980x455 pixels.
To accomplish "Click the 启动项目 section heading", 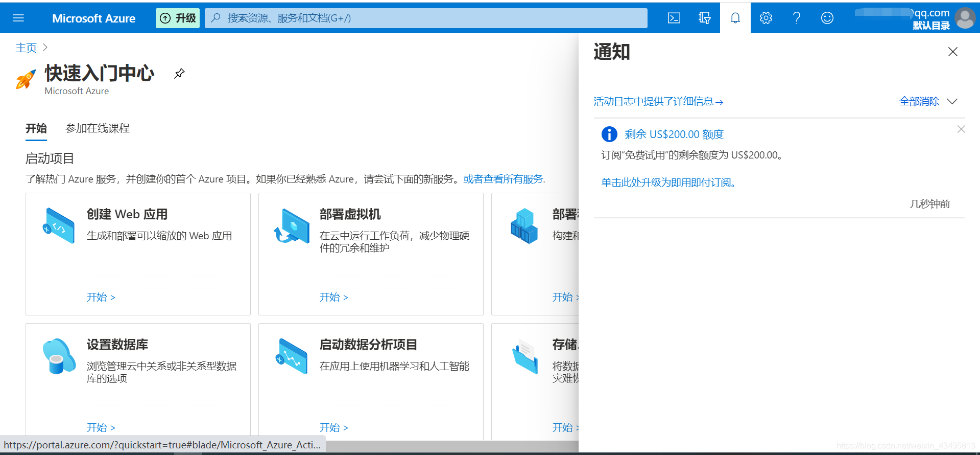I will [50, 158].
